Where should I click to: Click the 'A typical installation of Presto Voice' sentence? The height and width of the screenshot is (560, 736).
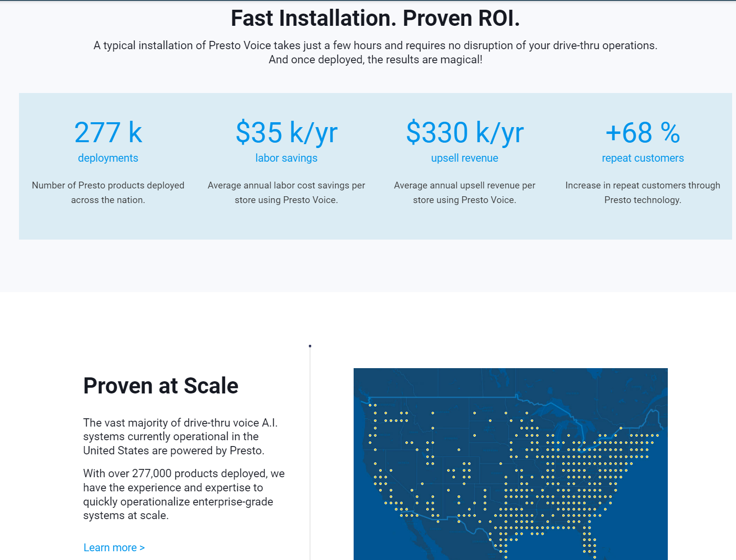[x=376, y=45]
